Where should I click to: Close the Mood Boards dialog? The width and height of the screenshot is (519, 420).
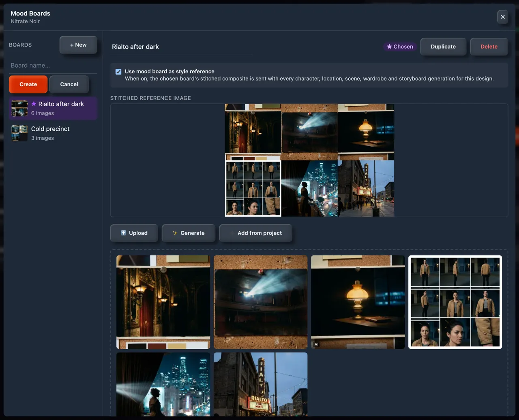tap(502, 17)
